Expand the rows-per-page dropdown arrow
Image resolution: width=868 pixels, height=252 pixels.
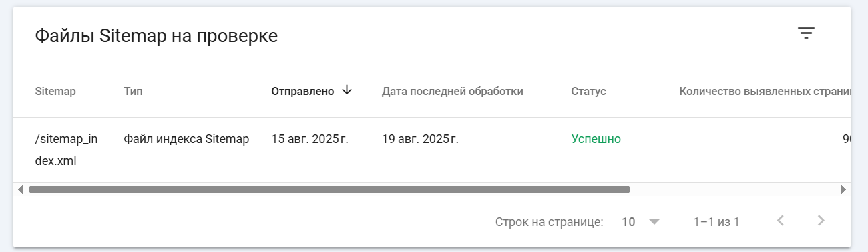[x=654, y=221]
